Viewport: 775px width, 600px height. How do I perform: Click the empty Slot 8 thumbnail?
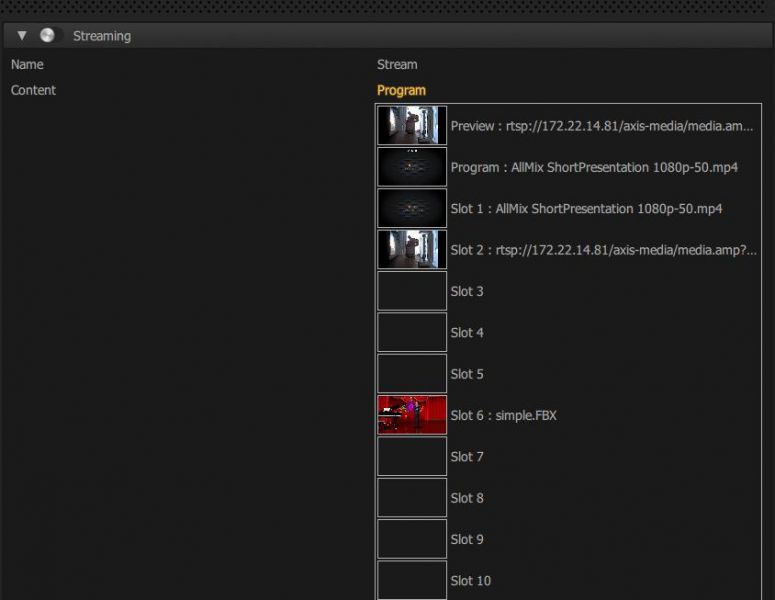pyautogui.click(x=412, y=497)
